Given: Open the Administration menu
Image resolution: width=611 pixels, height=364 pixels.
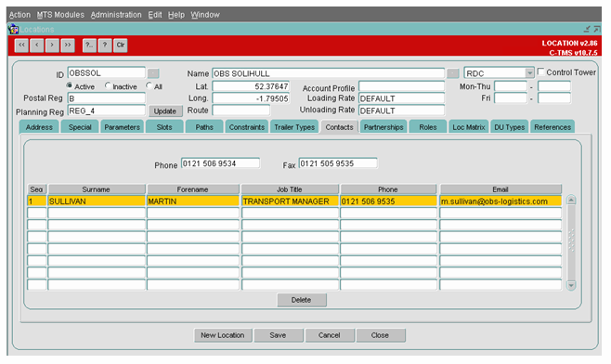Looking at the screenshot, I should pos(116,15).
